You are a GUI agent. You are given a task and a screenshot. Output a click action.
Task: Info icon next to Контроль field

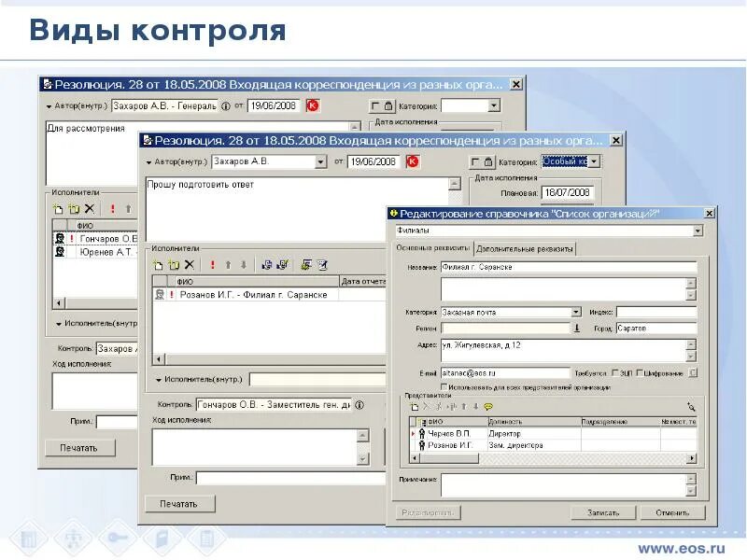click(x=359, y=405)
